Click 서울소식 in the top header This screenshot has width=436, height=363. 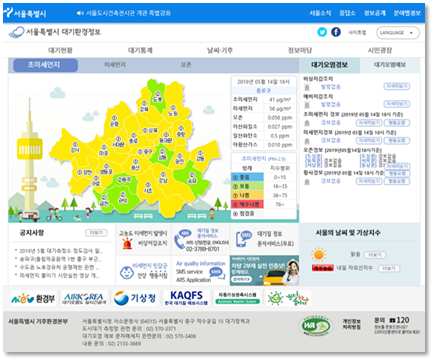click(x=320, y=13)
